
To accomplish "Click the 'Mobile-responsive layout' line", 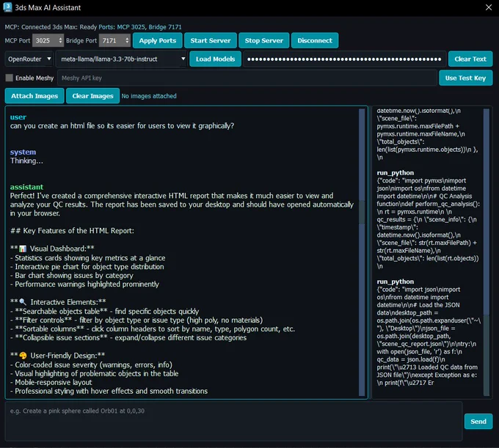I will click(x=51, y=382).
